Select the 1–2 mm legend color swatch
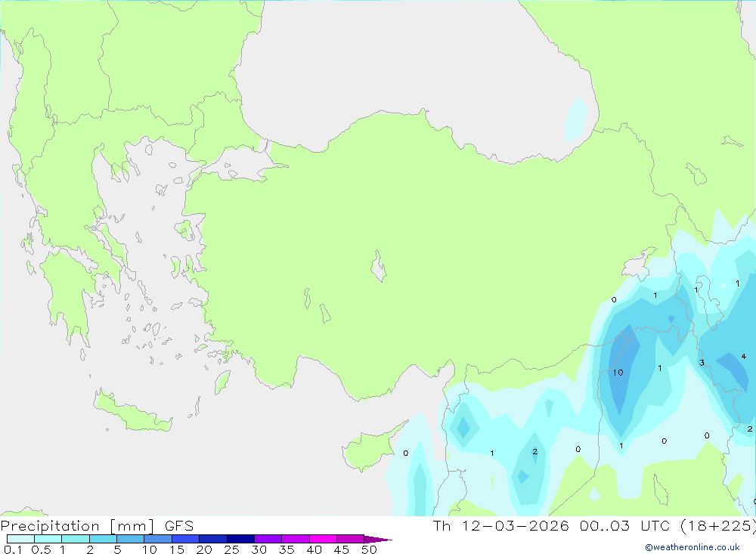This screenshot has height=554, width=756. 75,539
